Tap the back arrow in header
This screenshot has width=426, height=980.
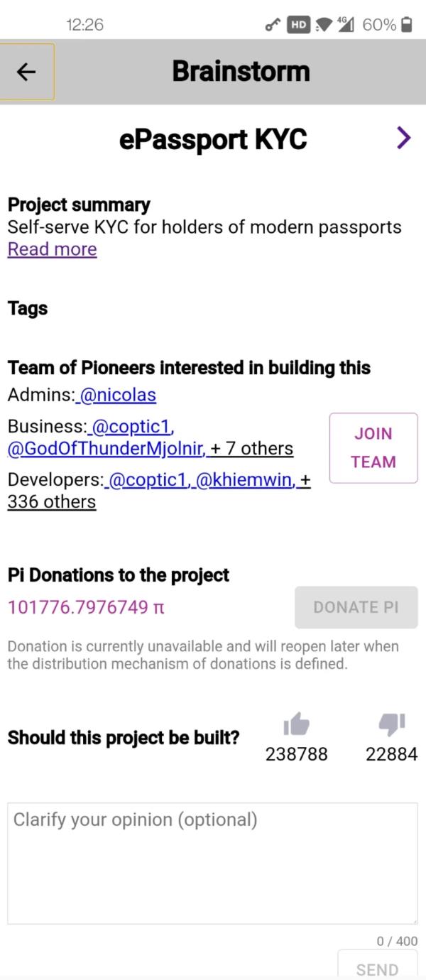26,72
